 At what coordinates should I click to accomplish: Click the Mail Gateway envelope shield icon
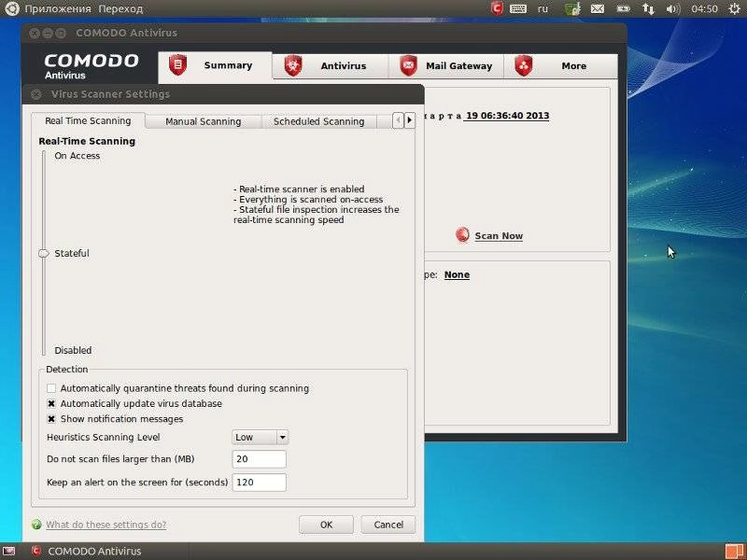coord(408,65)
